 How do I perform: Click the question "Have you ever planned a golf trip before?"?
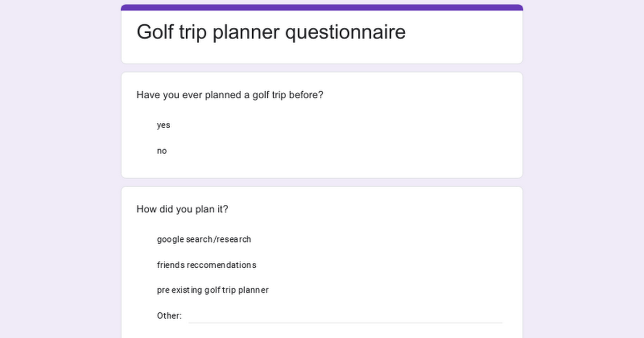click(230, 95)
